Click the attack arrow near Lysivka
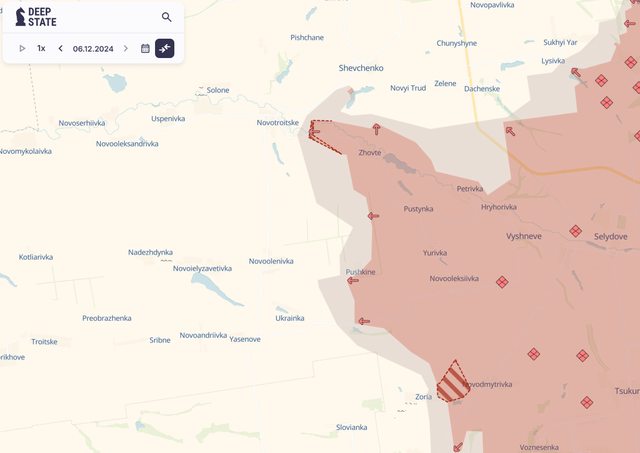 click(576, 73)
